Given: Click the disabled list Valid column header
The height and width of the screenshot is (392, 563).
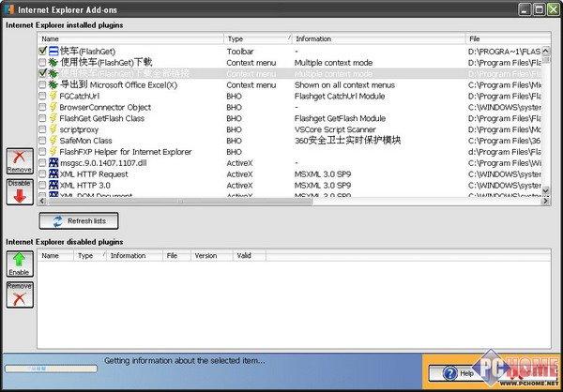Looking at the screenshot, I should coord(250,256).
